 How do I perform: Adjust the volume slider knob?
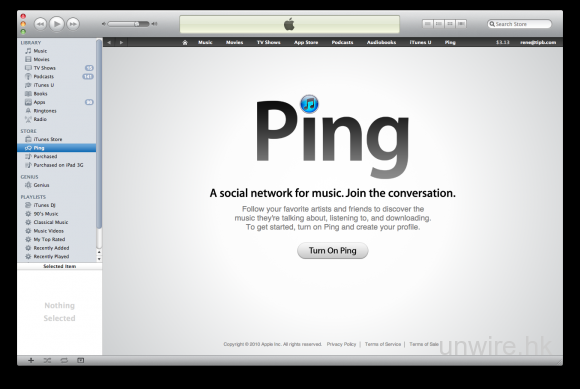pyautogui.click(x=137, y=24)
